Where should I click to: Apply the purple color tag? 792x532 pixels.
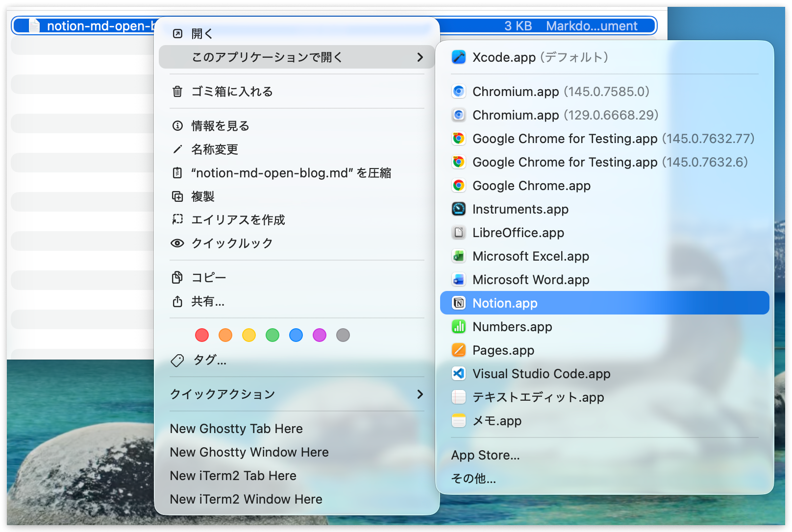tap(320, 335)
